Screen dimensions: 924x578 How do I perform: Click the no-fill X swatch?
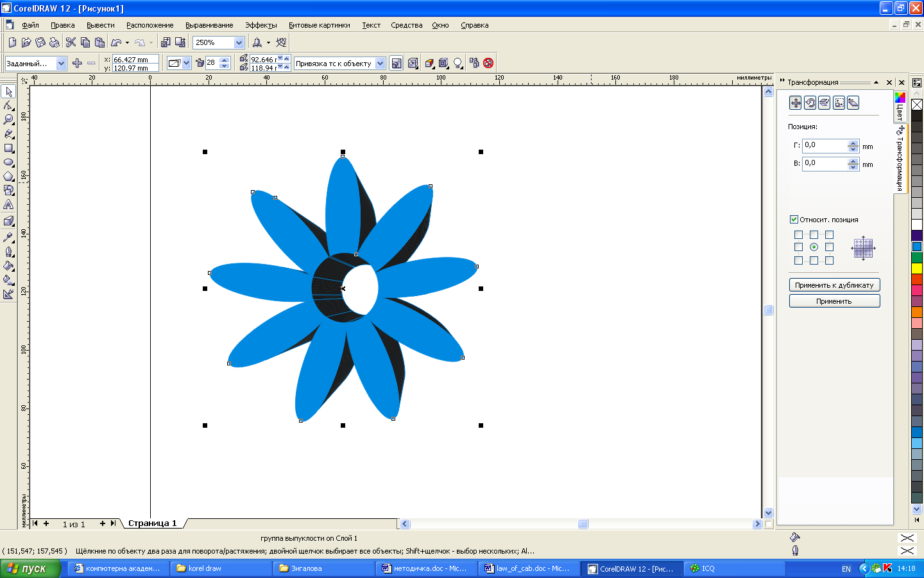point(917,105)
